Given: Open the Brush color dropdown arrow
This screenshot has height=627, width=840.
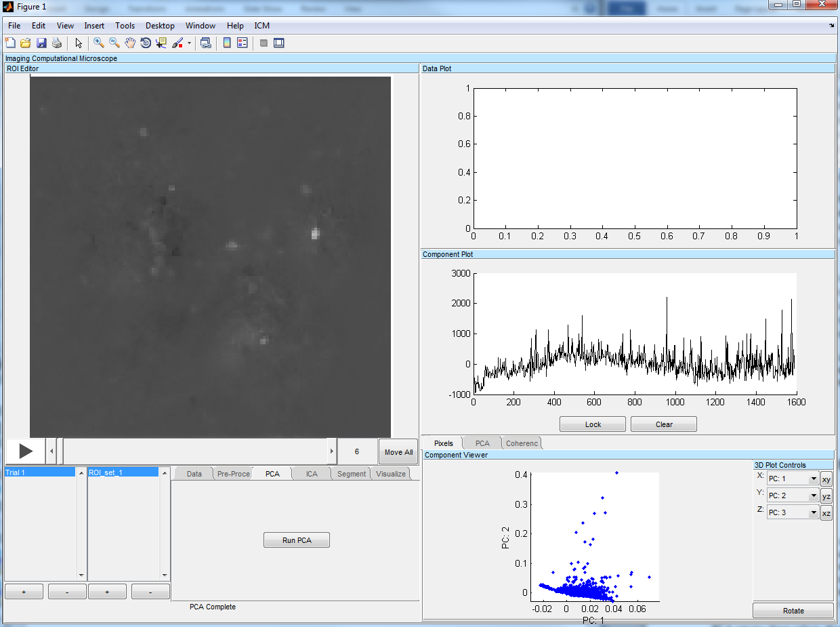Looking at the screenshot, I should [189, 43].
